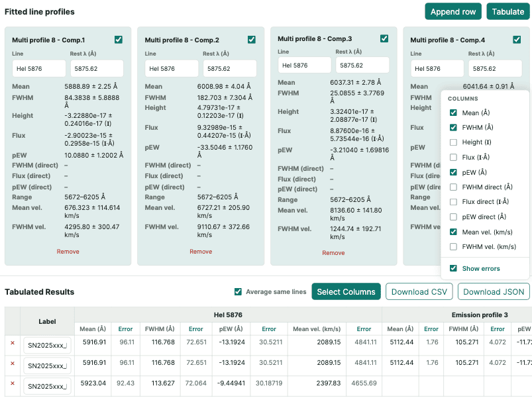Screen dimensions: 532x400
Task: Click Comp.2 FWHM value 182.703 ± 7.304 Å
Action: tap(225, 97)
